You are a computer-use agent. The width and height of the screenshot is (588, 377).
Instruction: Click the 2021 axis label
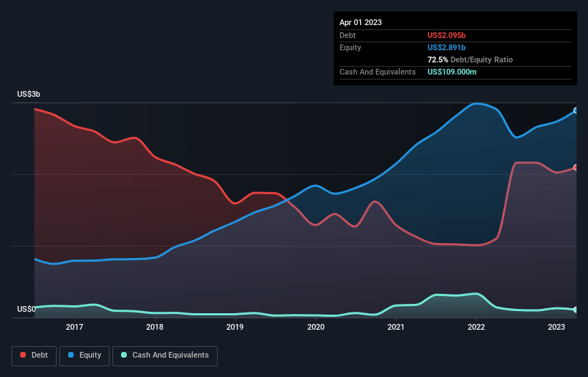tap(396, 327)
